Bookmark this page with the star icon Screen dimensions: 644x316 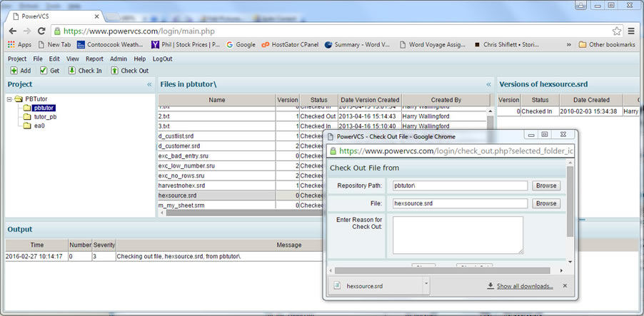click(617, 31)
